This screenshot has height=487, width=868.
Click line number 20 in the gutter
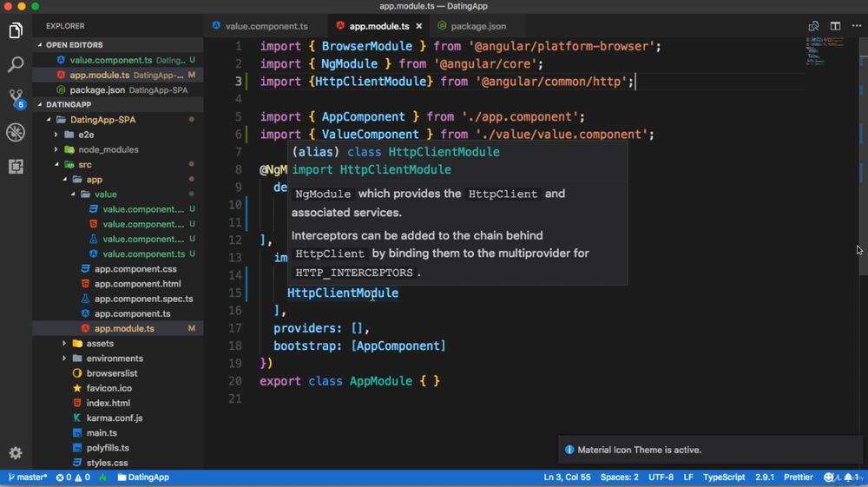(235, 381)
